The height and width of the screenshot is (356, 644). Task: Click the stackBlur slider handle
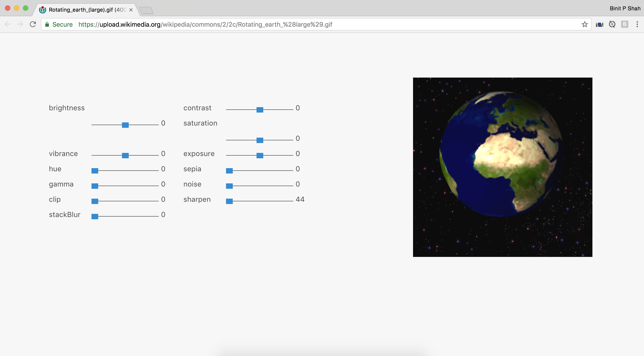click(x=95, y=217)
